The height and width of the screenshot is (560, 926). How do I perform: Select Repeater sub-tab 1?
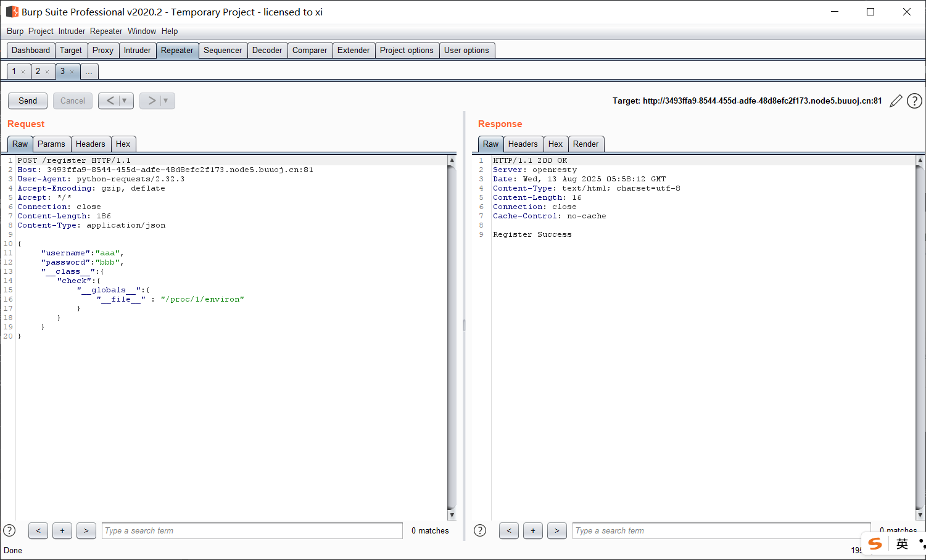tap(14, 72)
